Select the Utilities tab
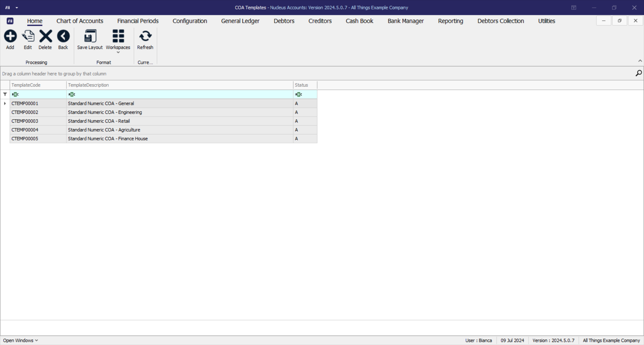644x345 pixels. point(547,21)
